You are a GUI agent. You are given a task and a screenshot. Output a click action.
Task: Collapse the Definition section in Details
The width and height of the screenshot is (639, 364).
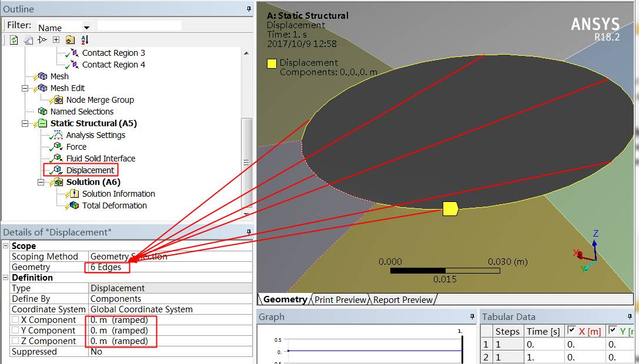pyautogui.click(x=6, y=277)
